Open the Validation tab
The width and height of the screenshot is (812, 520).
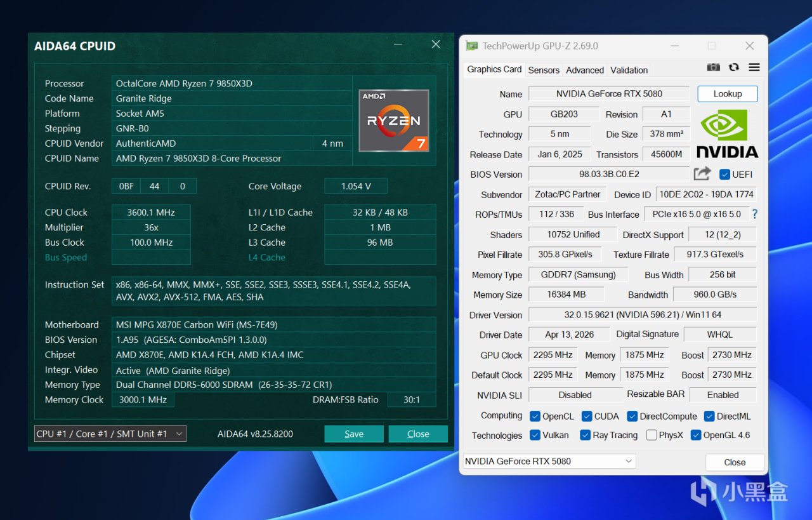[629, 70]
